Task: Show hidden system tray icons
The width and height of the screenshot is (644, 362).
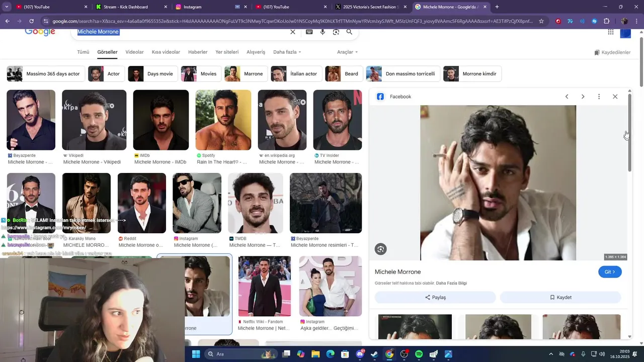Action: (x=550, y=354)
